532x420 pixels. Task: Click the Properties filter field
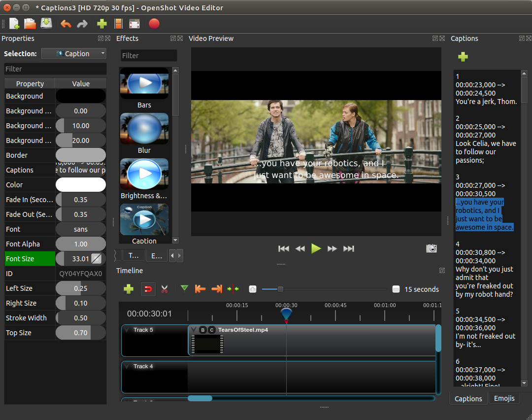click(x=55, y=69)
